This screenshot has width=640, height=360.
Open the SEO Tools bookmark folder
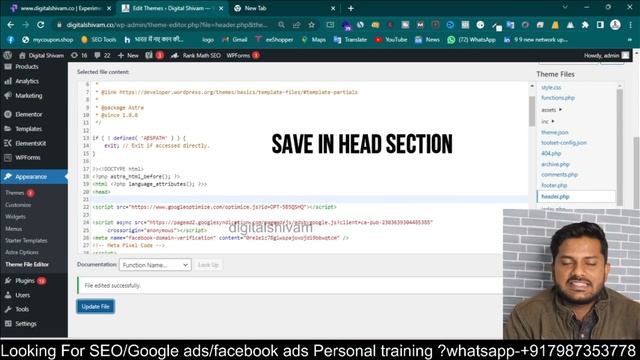coord(98,40)
